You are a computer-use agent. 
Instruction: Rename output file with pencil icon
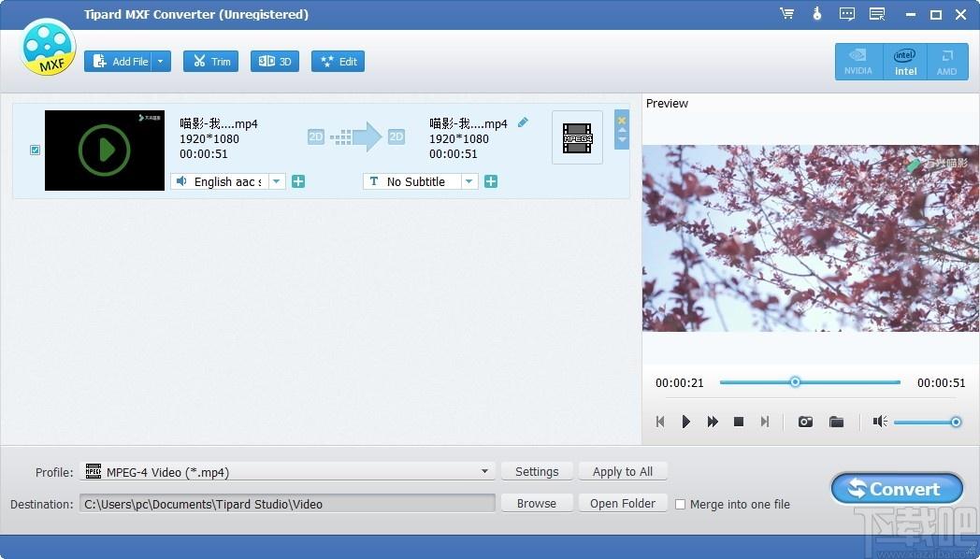click(523, 122)
